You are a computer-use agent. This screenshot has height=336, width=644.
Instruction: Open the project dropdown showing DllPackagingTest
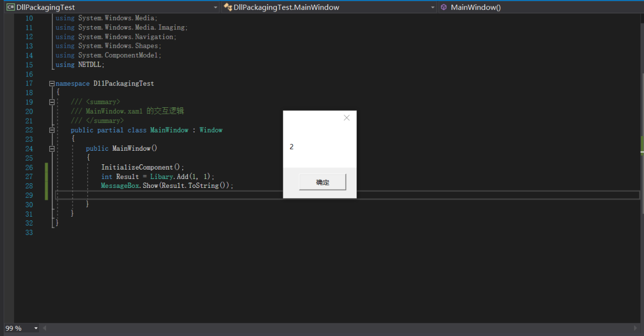click(215, 7)
